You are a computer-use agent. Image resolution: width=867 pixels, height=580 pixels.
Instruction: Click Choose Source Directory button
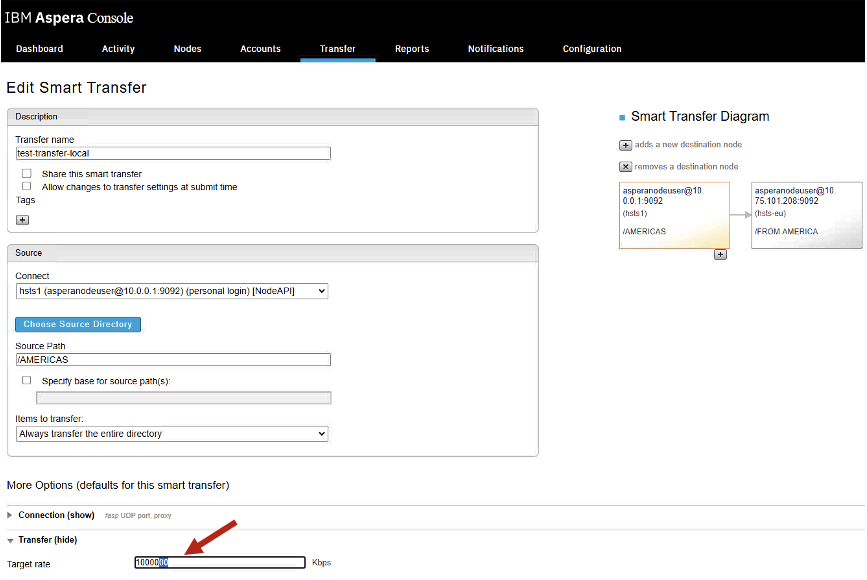[78, 325]
